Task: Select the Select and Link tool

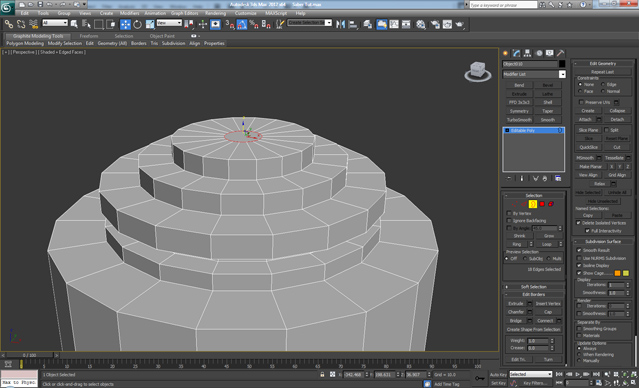Action: (x=9, y=24)
